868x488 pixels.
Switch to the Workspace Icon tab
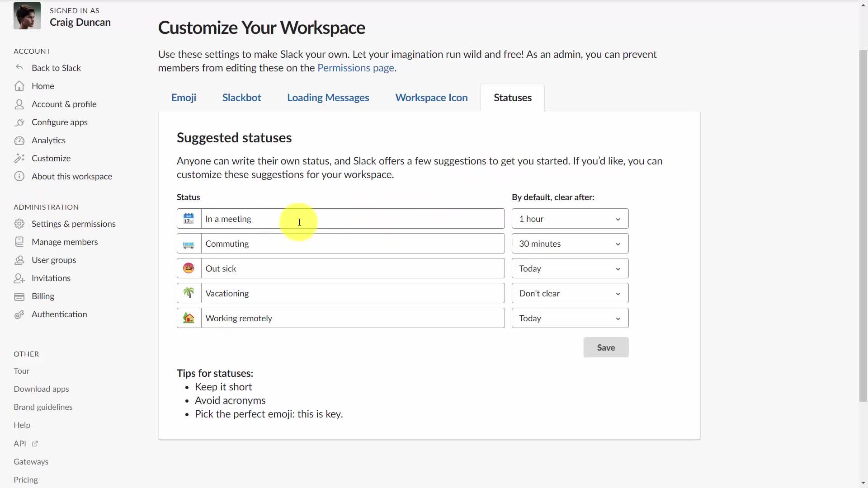coord(431,98)
